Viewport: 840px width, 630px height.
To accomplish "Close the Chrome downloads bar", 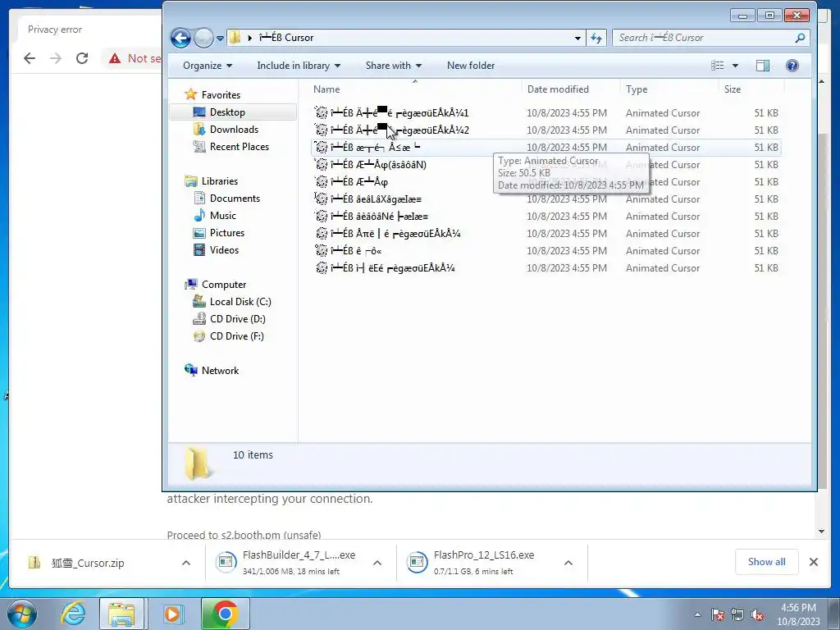I will 813,562.
